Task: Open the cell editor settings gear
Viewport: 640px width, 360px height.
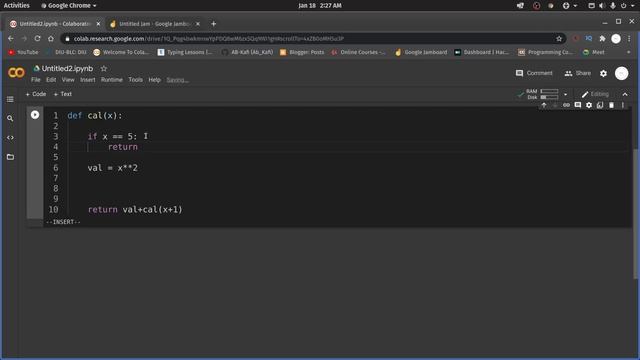Action: [x=589, y=105]
